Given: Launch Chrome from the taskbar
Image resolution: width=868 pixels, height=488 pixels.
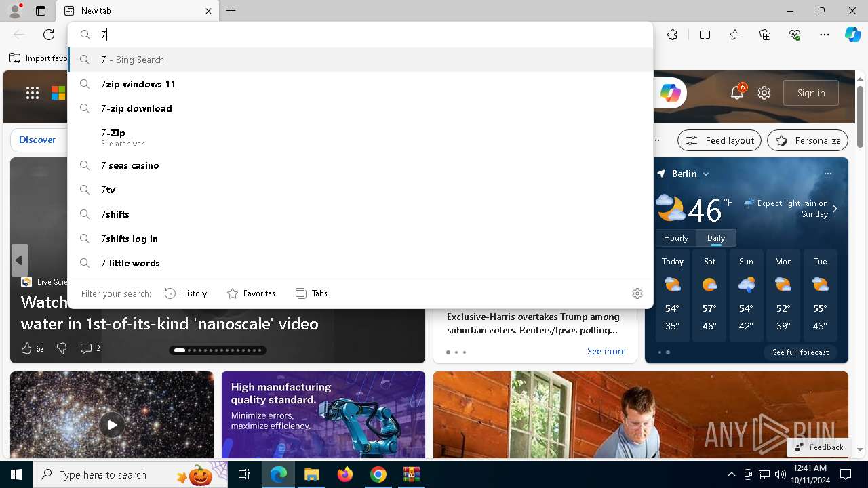Looking at the screenshot, I should (378, 474).
